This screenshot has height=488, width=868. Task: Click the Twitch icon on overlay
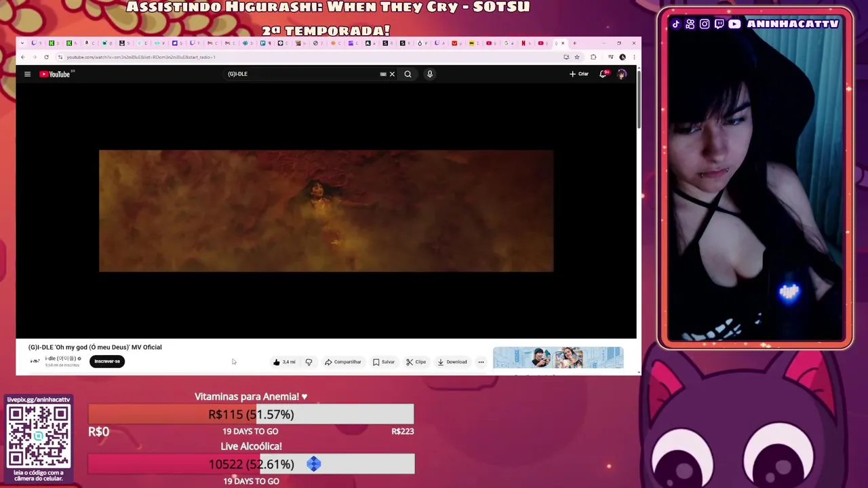(719, 24)
